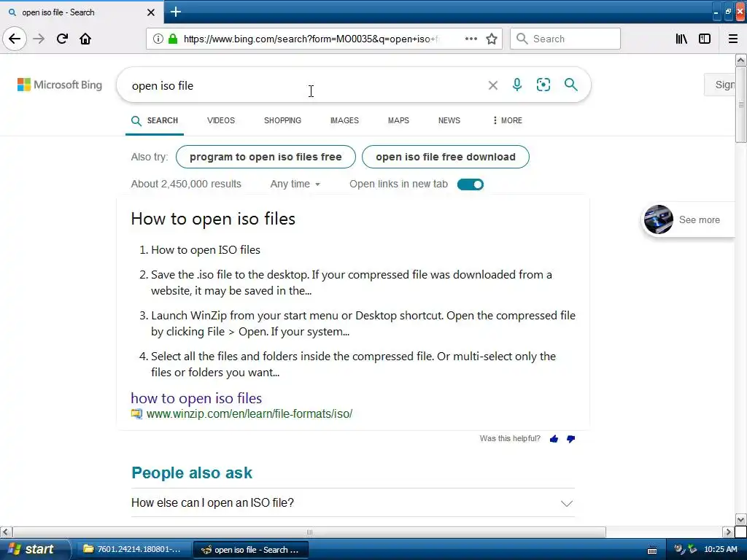Open a new browser tab
The width and height of the screenshot is (747, 560).
(x=176, y=12)
